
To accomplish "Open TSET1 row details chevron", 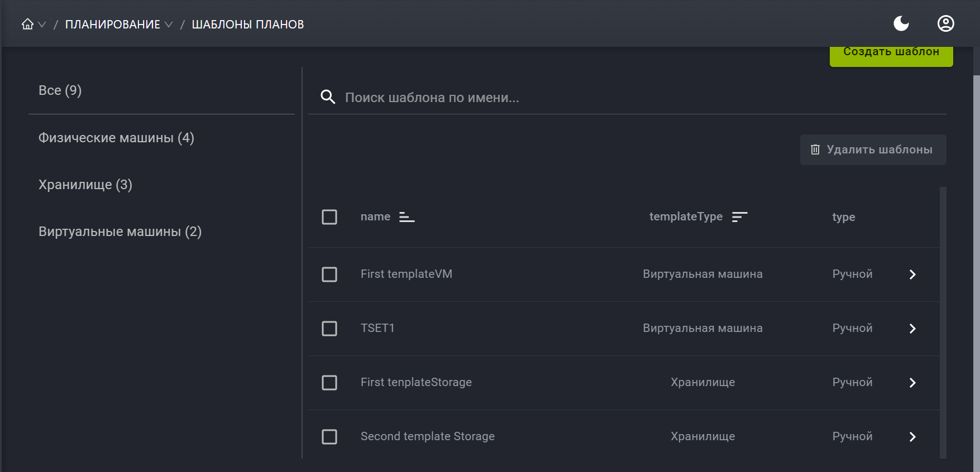I will (x=912, y=329).
